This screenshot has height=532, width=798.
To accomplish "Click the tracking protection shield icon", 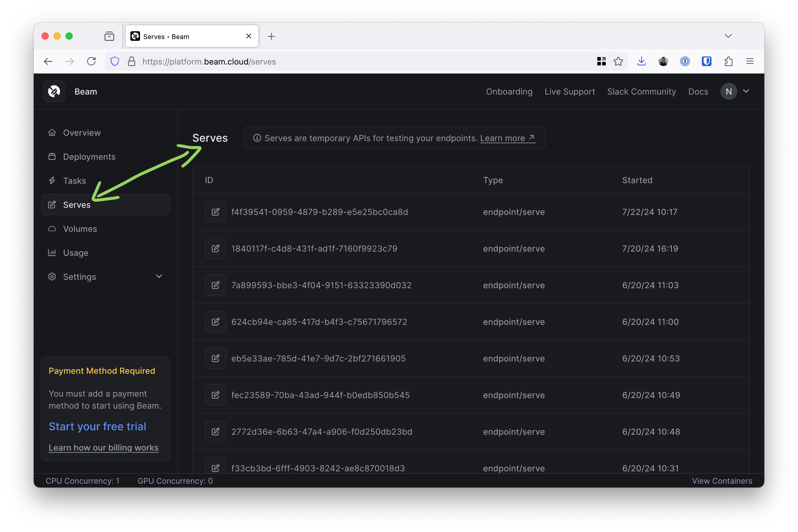I will [x=115, y=62].
